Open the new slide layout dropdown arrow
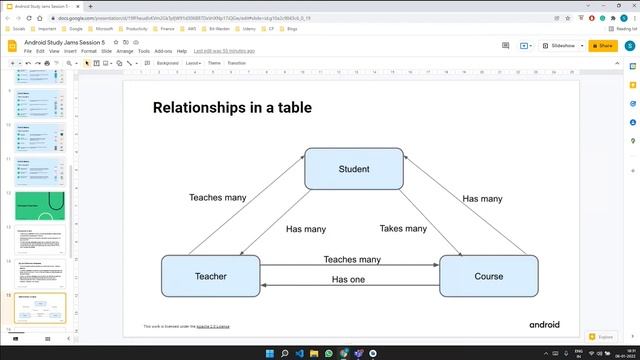This screenshot has height=360, width=640. (20, 63)
